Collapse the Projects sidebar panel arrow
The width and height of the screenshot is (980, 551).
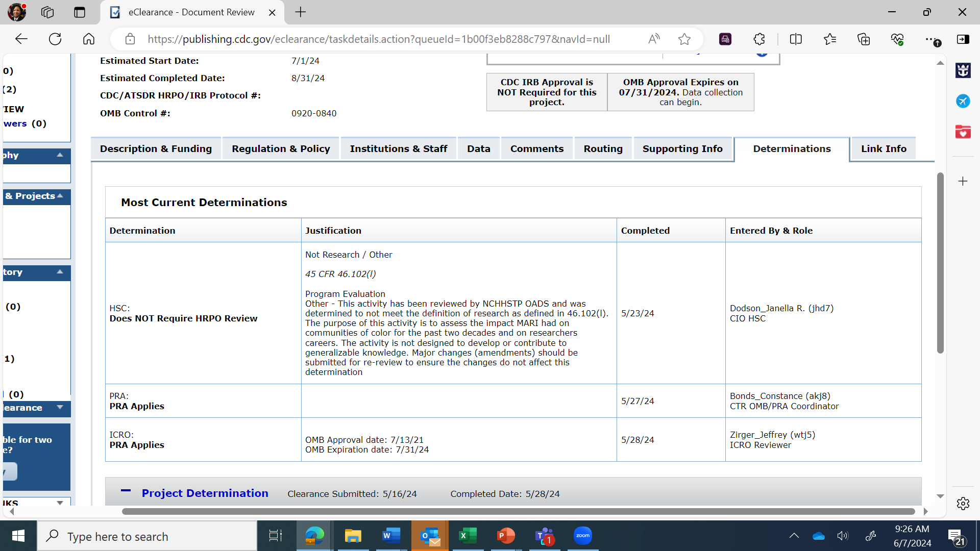[x=60, y=196]
